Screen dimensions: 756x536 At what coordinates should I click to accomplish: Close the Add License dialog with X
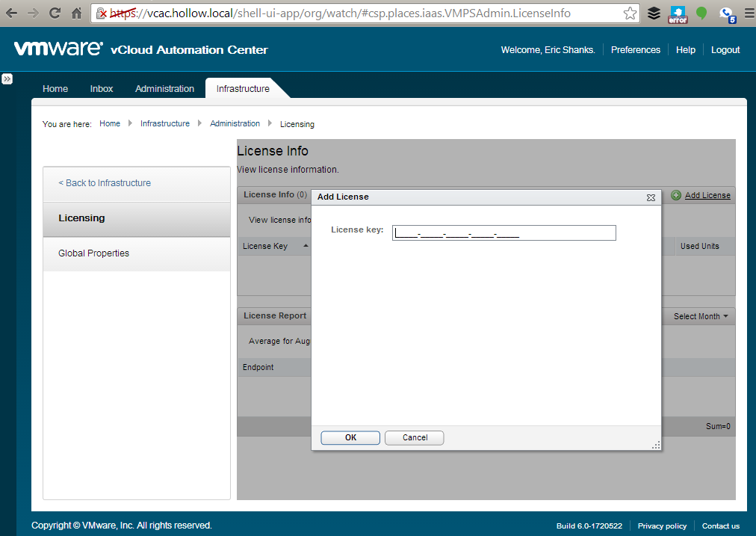click(651, 197)
